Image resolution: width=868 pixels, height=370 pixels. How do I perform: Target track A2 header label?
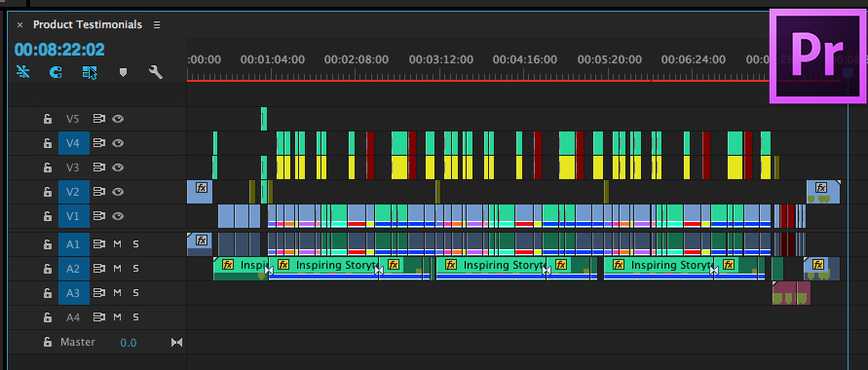73,269
